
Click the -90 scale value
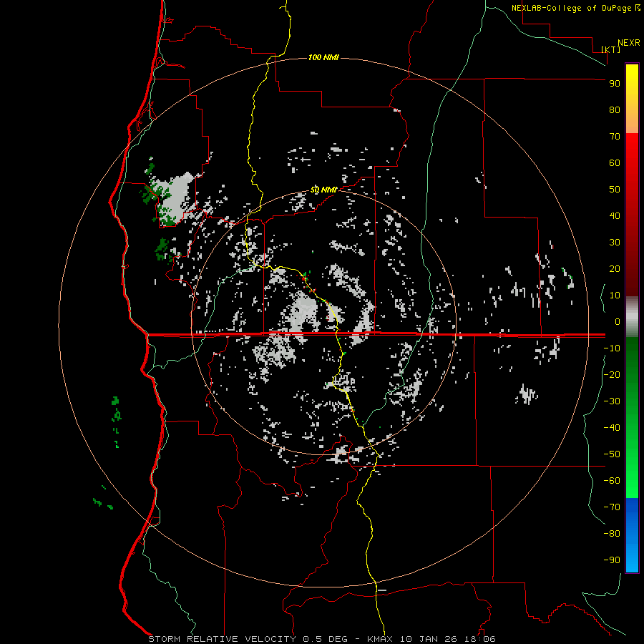coord(612,560)
